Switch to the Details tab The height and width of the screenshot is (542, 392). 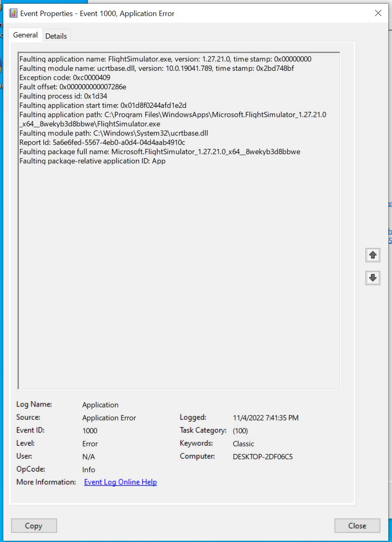coord(56,36)
